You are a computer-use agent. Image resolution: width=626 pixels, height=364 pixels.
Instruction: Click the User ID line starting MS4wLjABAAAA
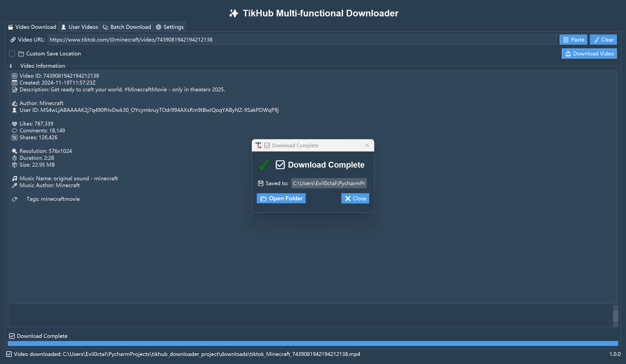coord(149,110)
